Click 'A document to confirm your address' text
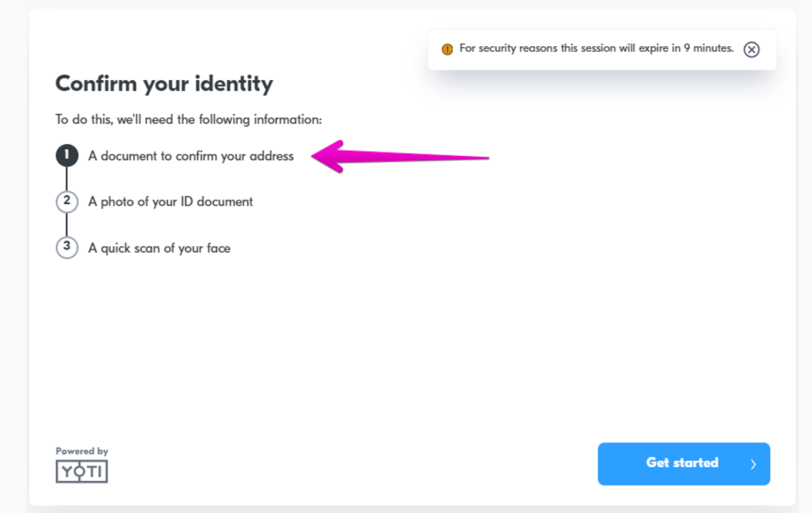The height and width of the screenshot is (513, 812). tap(191, 156)
